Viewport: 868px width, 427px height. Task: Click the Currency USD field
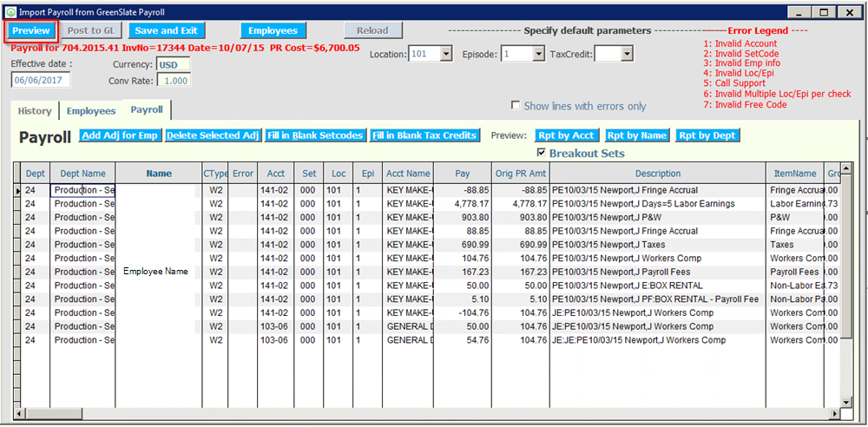point(174,64)
